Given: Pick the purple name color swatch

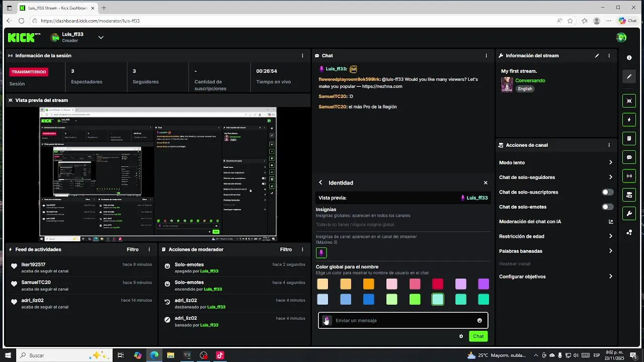Looking at the screenshot, I should pos(484,285).
